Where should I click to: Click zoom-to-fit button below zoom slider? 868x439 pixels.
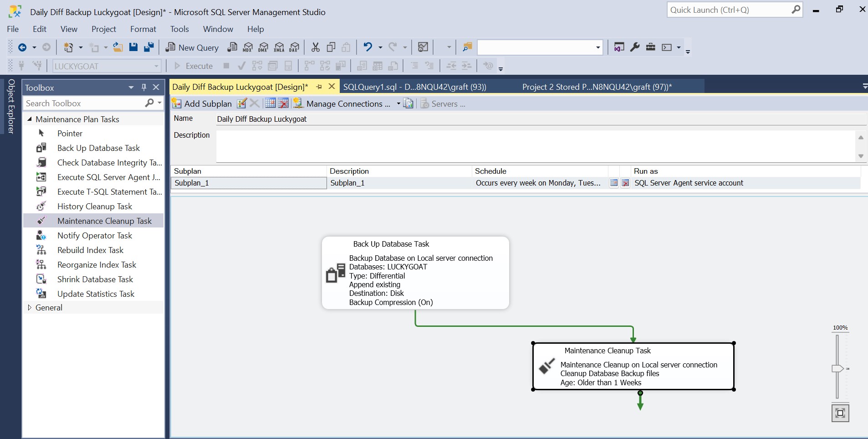(840, 413)
